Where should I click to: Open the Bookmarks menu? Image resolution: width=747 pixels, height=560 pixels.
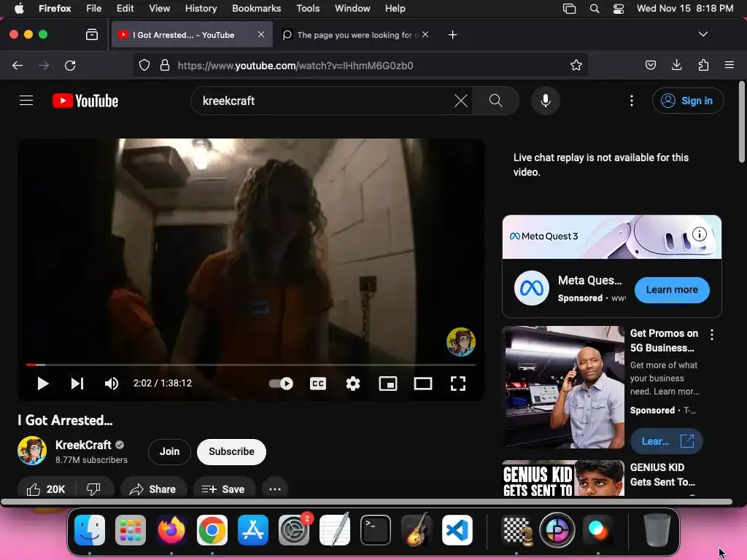tap(256, 9)
